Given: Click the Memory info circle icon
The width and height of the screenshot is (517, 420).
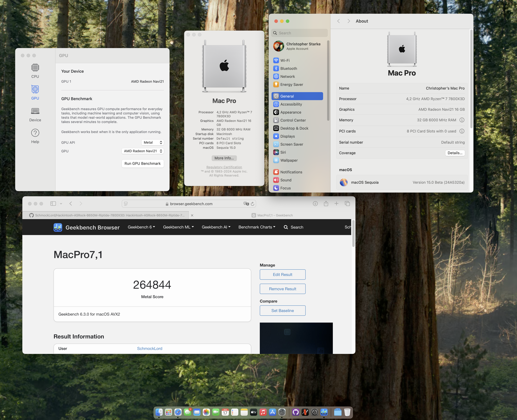Looking at the screenshot, I should pyautogui.click(x=462, y=120).
